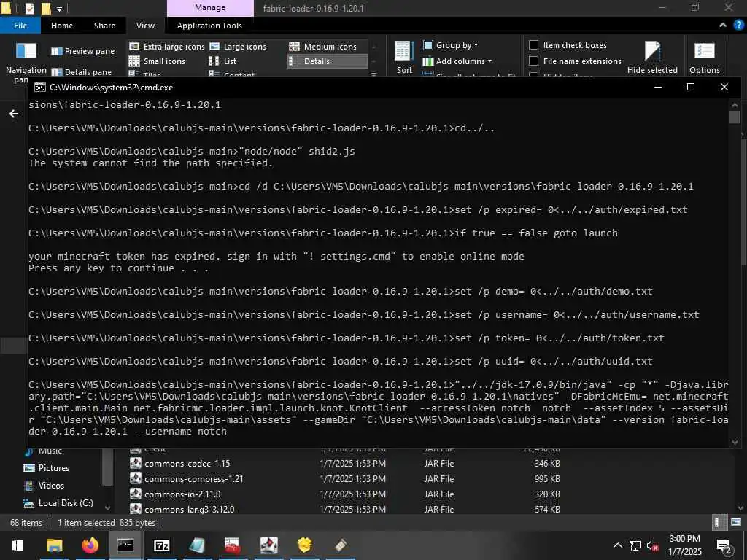Open Quick Access Toolbar customize dropdown

tap(59, 8)
